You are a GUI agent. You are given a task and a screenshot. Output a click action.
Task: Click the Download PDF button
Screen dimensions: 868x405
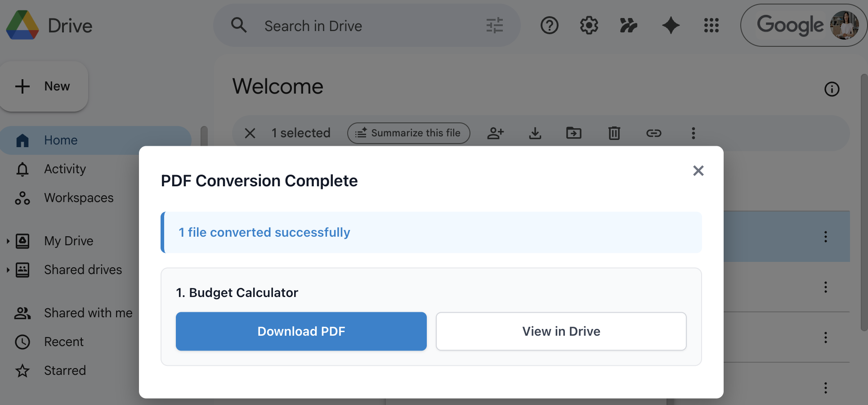[x=301, y=331]
